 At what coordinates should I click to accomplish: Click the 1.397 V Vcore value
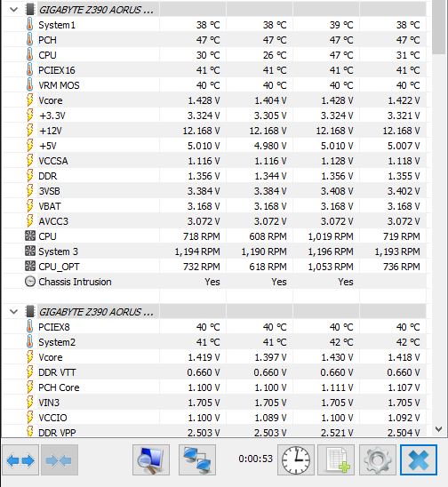270,357
